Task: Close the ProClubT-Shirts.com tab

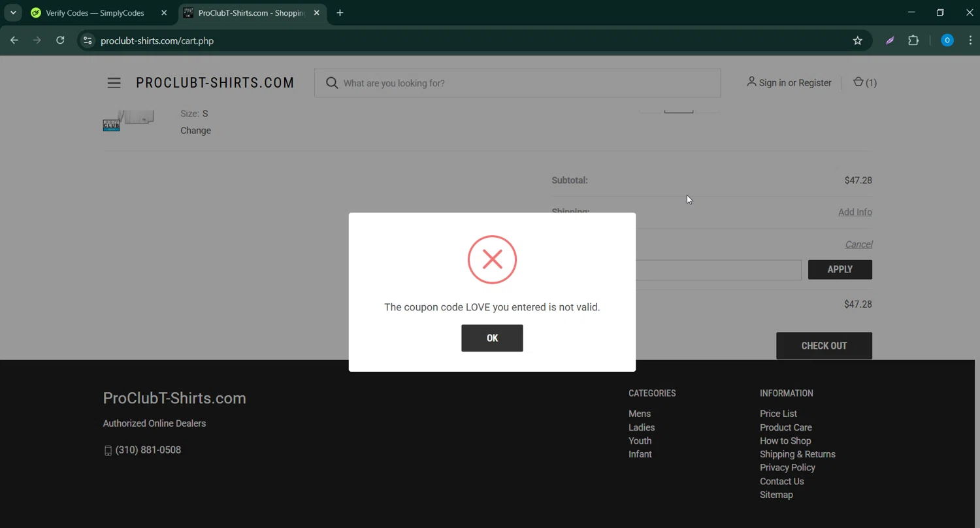Action: (x=316, y=13)
